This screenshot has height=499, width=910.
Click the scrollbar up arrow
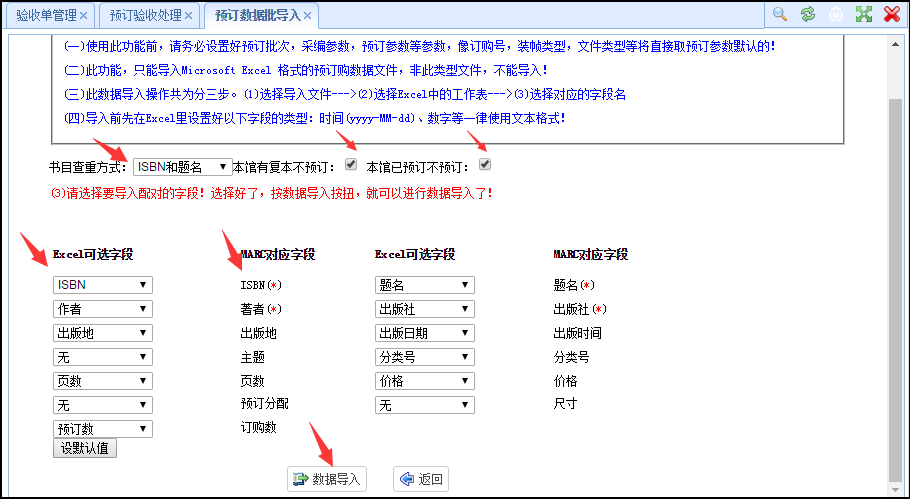point(895,44)
